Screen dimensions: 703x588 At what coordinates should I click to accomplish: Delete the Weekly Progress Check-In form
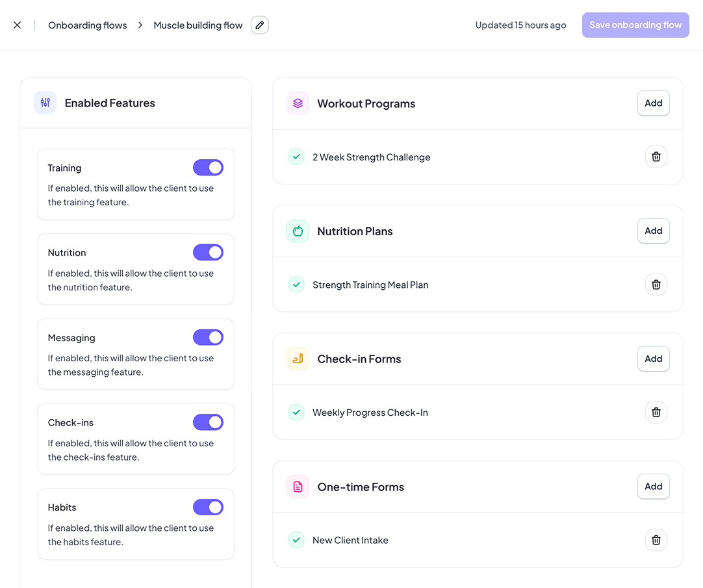pos(656,412)
